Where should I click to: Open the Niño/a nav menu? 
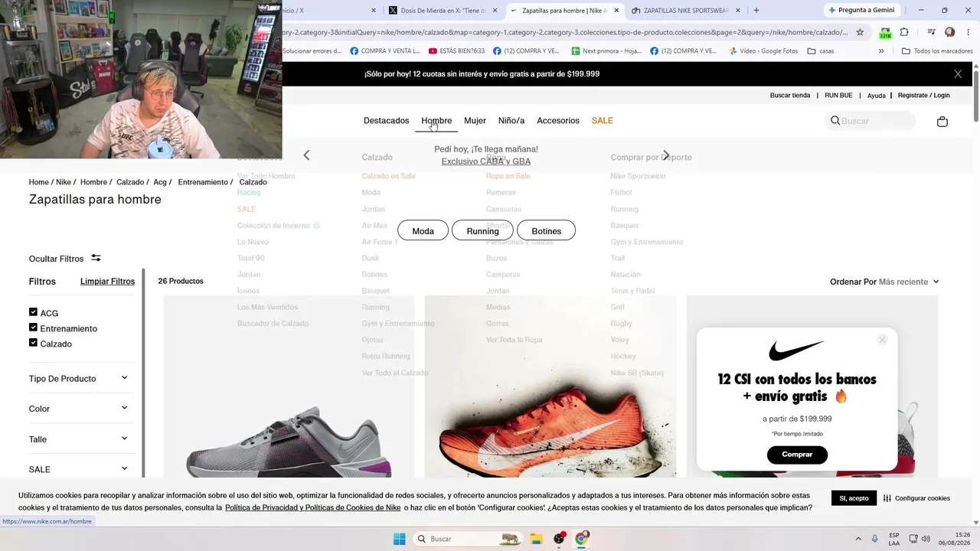pyautogui.click(x=511, y=121)
